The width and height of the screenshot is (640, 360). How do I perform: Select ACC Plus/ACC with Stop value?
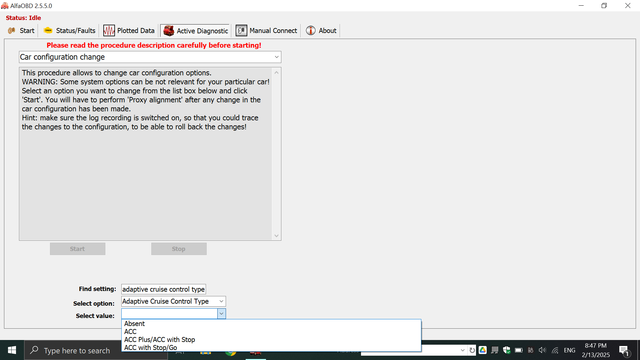[x=160, y=340]
